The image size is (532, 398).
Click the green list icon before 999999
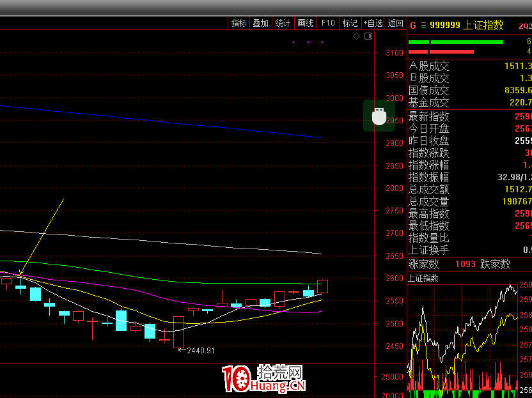[423, 26]
